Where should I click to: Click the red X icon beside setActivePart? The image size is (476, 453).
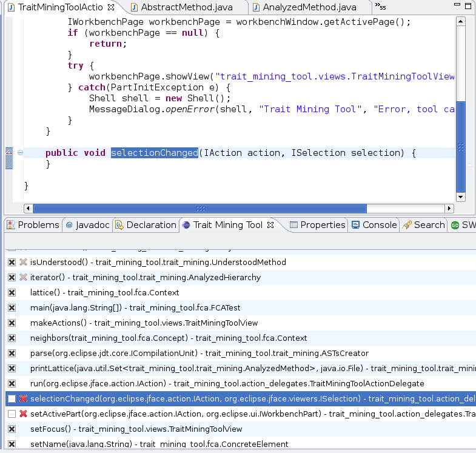24,414
